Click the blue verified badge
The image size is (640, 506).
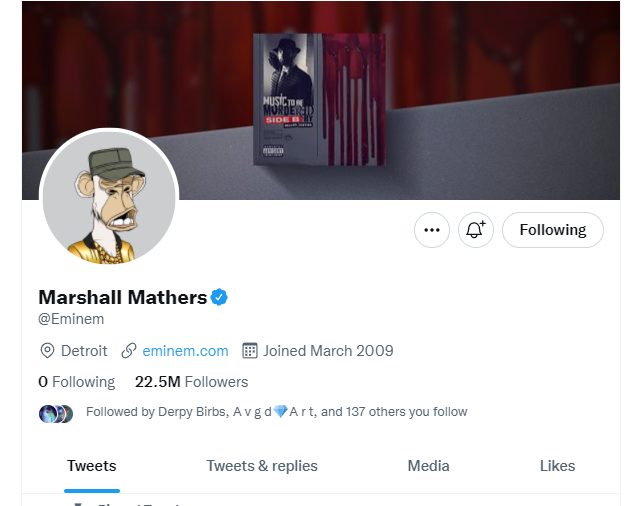point(219,297)
